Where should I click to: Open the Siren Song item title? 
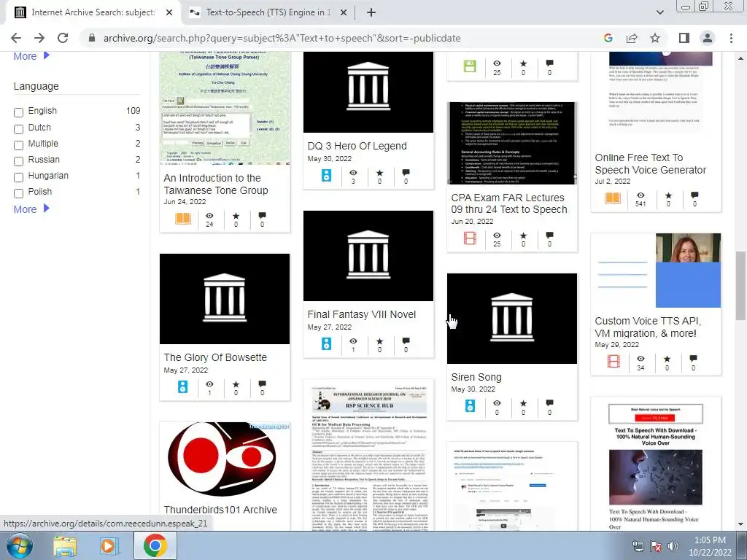pyautogui.click(x=476, y=377)
